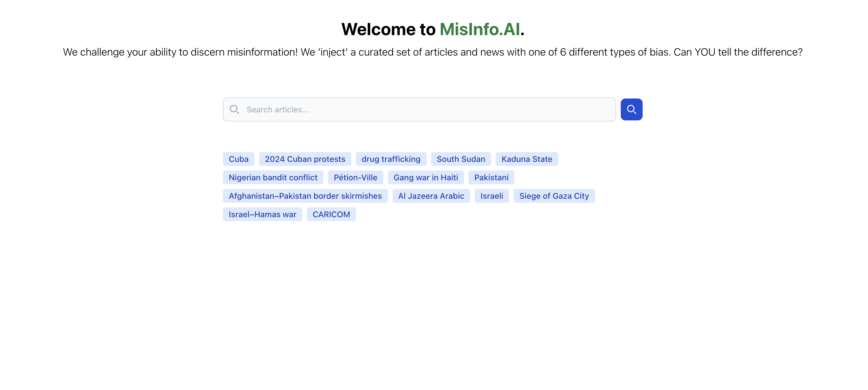Viewport: 868px width, 390px height.
Task: Pick the Gang war in Haiti tag
Action: (x=425, y=177)
